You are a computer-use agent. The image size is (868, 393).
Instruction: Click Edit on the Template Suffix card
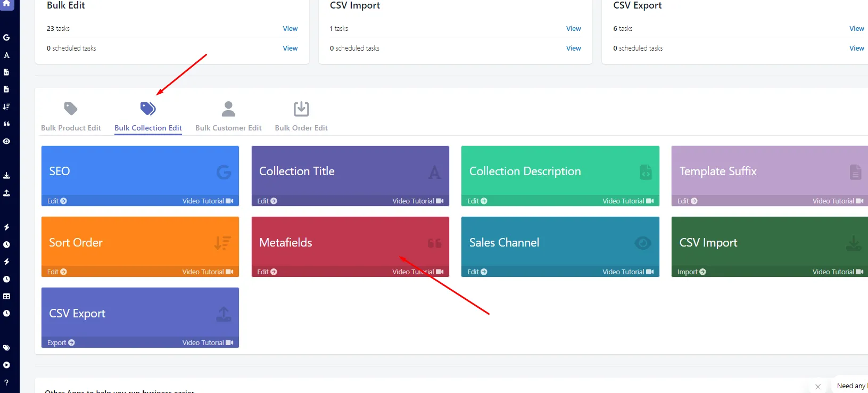click(x=688, y=201)
